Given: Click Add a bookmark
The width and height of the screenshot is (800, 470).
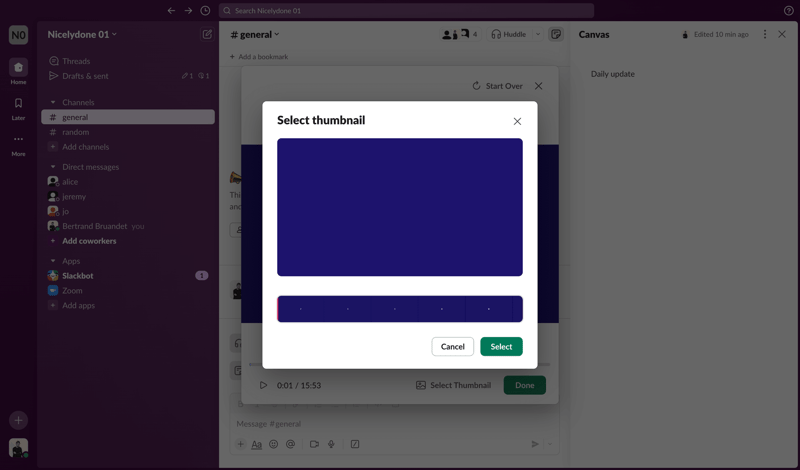Looking at the screenshot, I should tap(259, 57).
